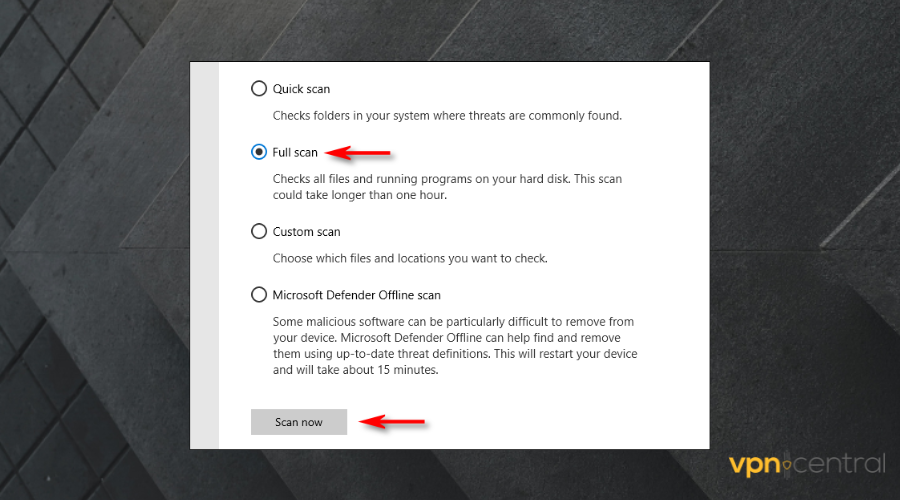Select the Quick scan radio button
900x500 pixels.
click(x=259, y=89)
